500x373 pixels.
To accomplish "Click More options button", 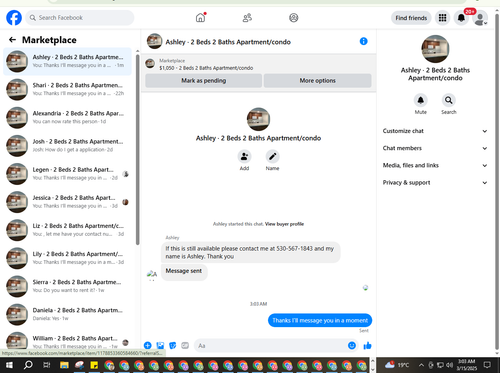I will (x=317, y=81).
